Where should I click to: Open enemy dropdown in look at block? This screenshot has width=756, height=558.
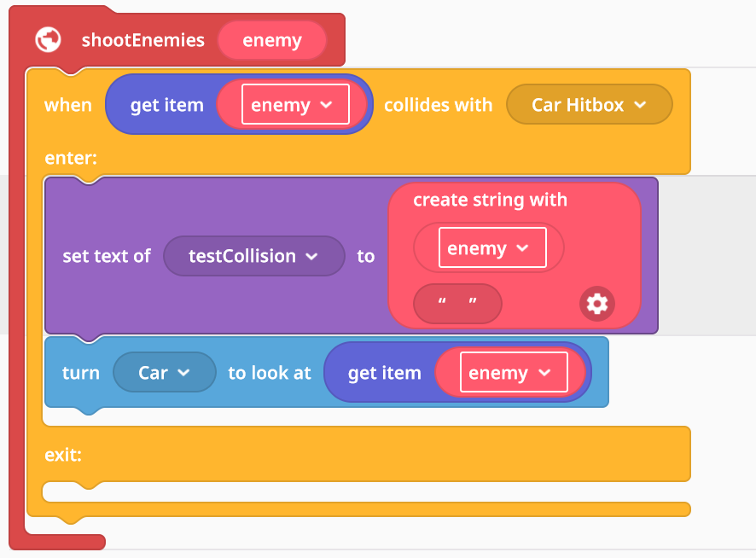click(x=514, y=372)
